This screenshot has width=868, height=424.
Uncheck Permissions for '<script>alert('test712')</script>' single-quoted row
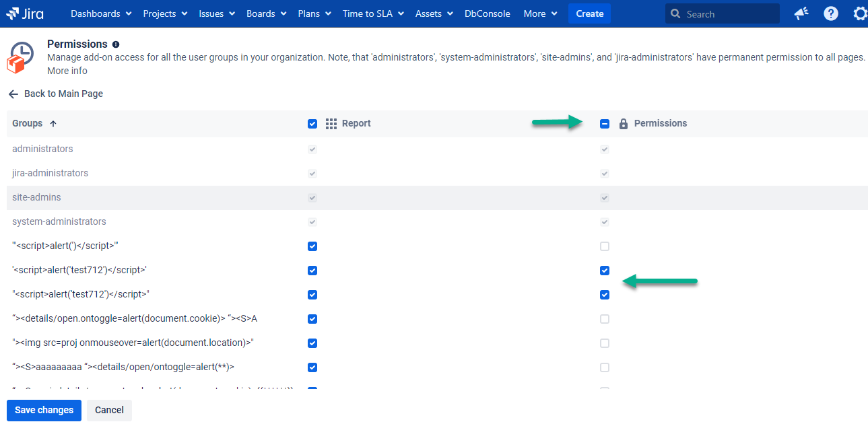click(x=605, y=271)
